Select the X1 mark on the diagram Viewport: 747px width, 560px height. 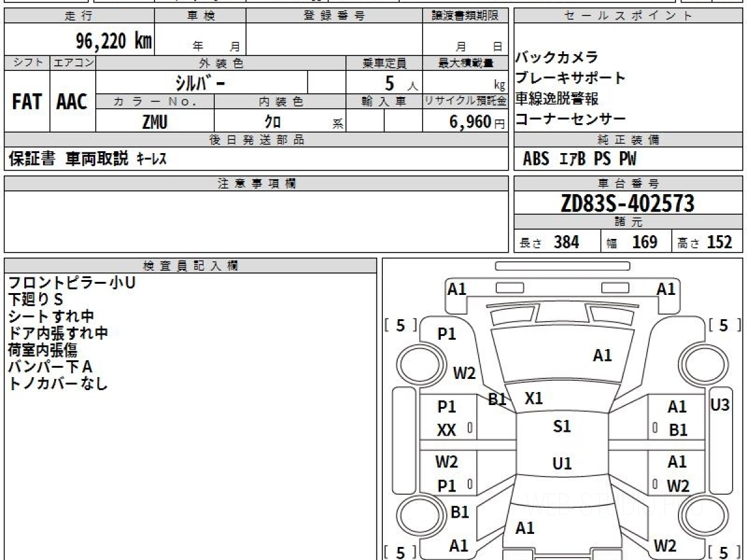(x=533, y=398)
